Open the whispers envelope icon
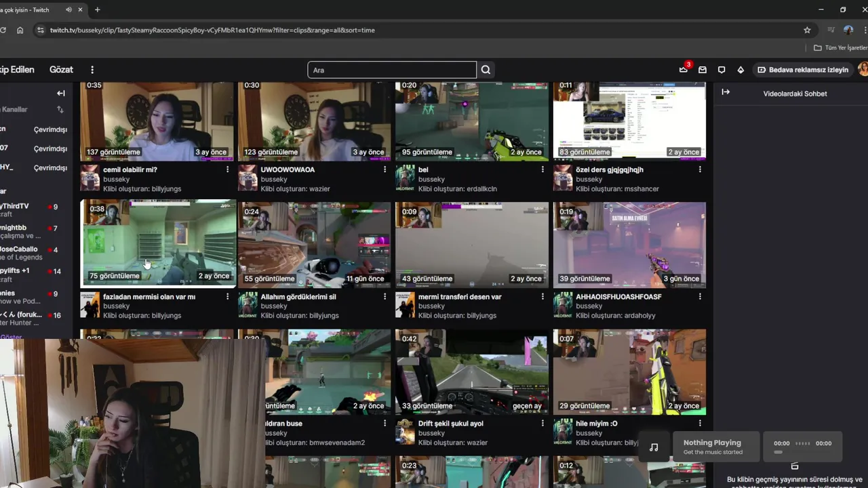This screenshot has width=868, height=488. click(703, 70)
